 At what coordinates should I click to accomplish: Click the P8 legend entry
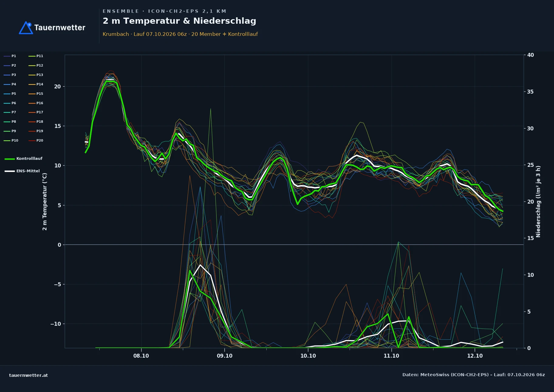[x=10, y=122]
